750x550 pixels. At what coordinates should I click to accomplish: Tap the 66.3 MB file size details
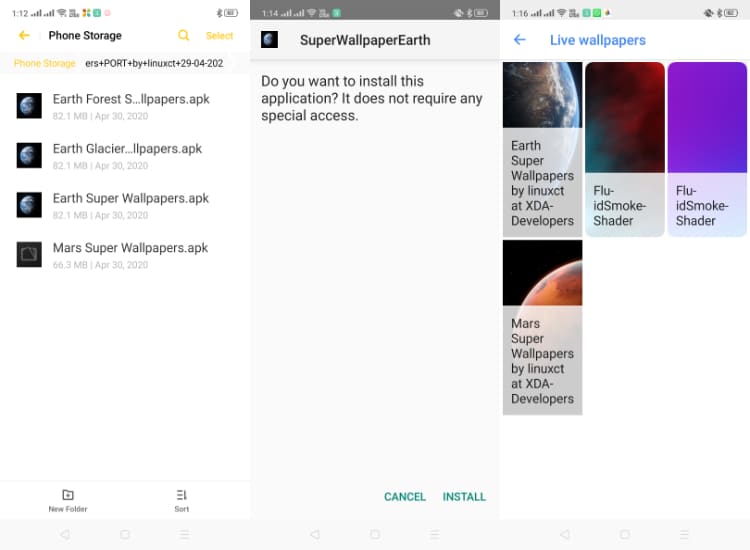[x=100, y=264]
